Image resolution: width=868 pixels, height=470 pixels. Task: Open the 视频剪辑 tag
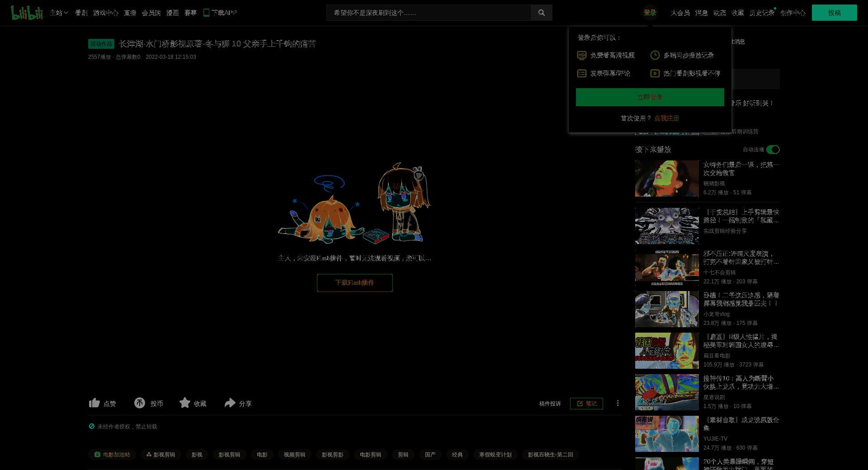click(x=294, y=455)
